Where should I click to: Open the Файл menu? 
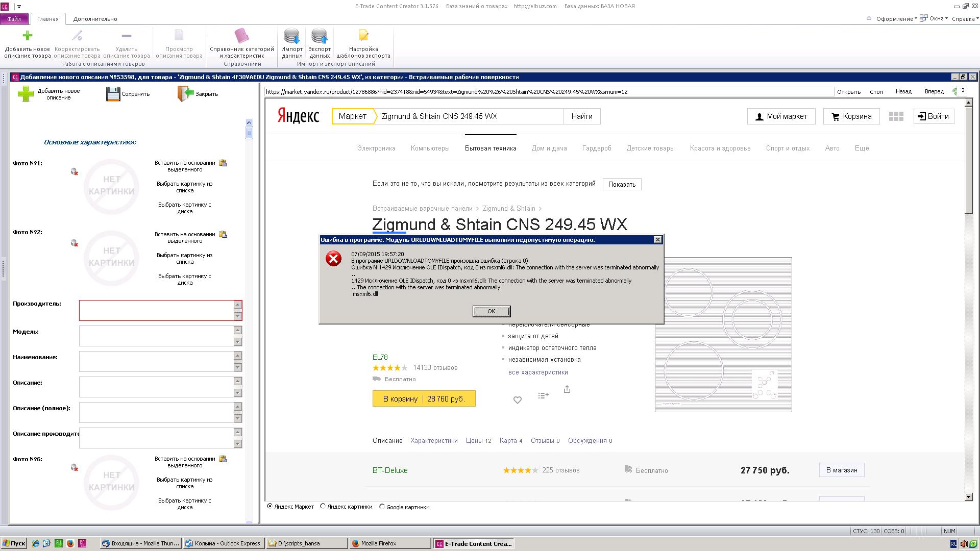pos(14,19)
